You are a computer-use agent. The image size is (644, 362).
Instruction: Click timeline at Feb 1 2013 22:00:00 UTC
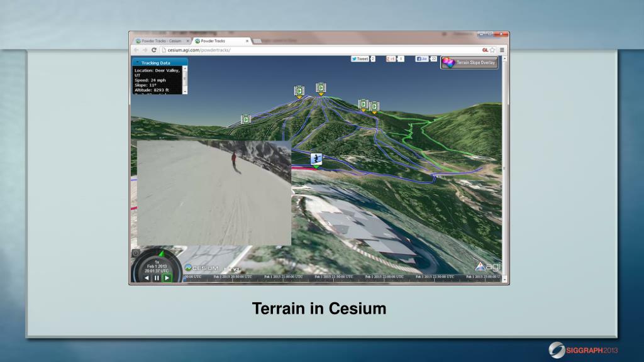[384, 277]
